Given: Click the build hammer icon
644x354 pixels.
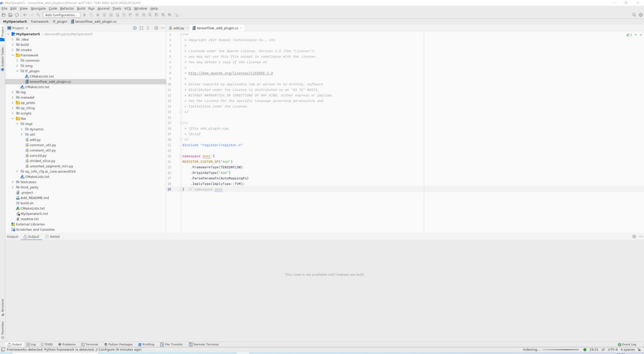Looking at the screenshot, I should (38, 15).
